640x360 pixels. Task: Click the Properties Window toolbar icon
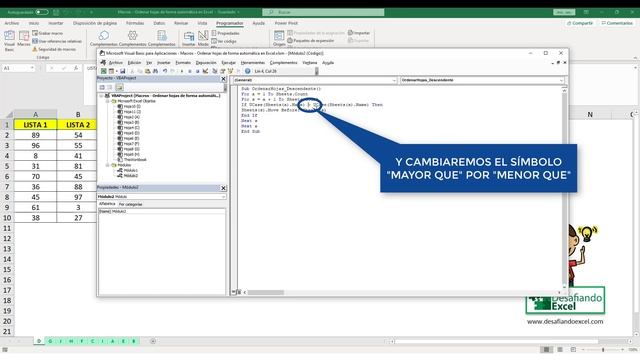click(222, 71)
